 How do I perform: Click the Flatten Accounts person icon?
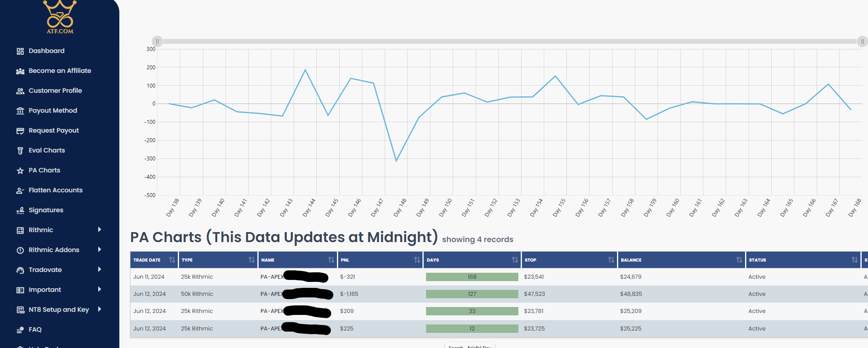click(x=20, y=190)
